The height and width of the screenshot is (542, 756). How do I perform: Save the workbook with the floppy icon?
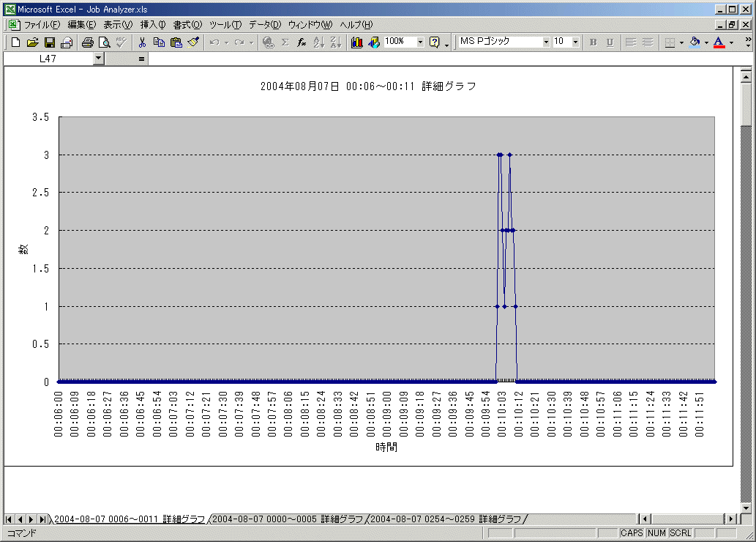coord(50,42)
